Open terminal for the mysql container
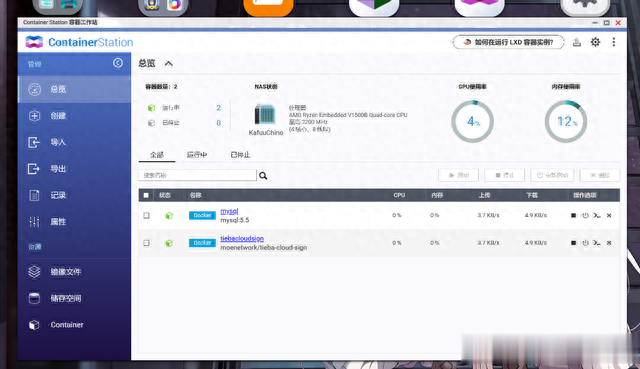Image resolution: width=640 pixels, height=369 pixels. tap(597, 215)
